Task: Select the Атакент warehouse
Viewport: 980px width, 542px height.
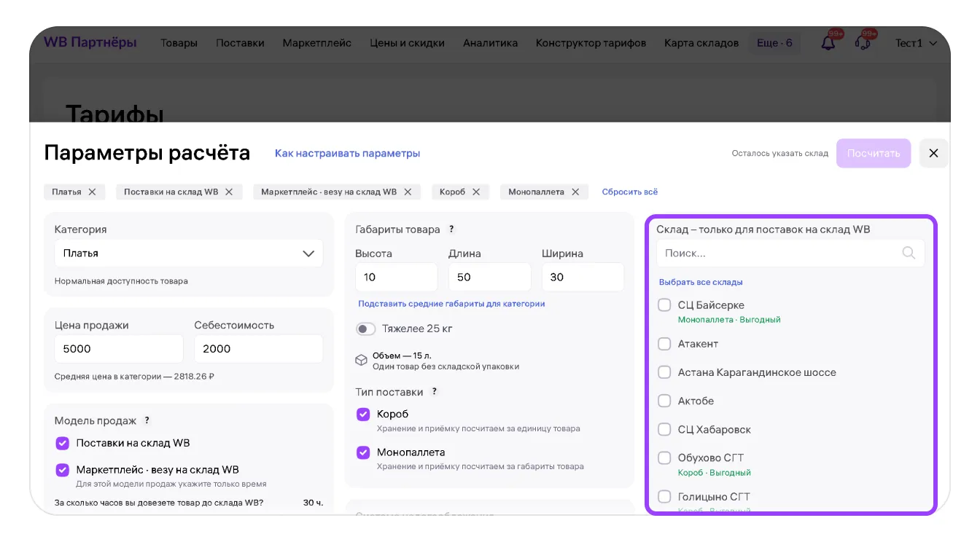Action: (664, 344)
